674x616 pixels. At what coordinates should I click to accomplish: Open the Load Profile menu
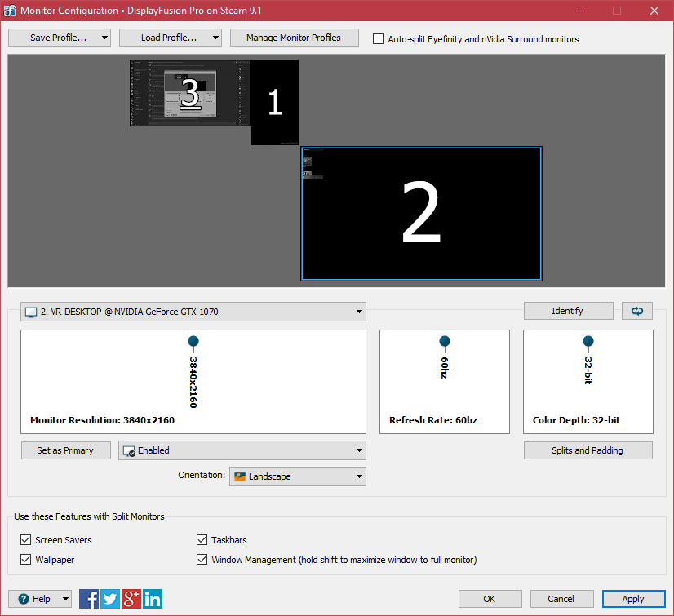coord(170,38)
